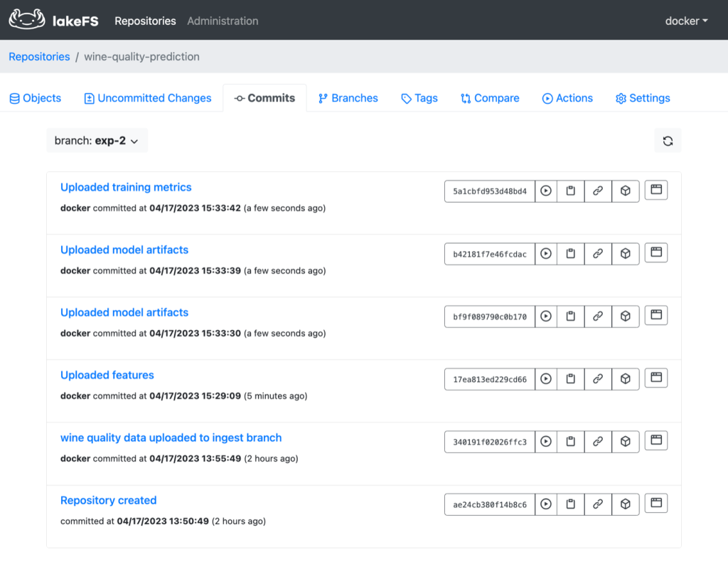Switch to the Branches tab
728x574 pixels.
click(x=348, y=98)
